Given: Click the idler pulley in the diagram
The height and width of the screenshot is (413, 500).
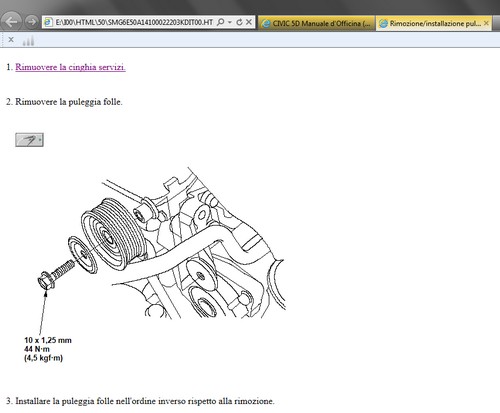Looking at the screenshot, I should [x=113, y=233].
